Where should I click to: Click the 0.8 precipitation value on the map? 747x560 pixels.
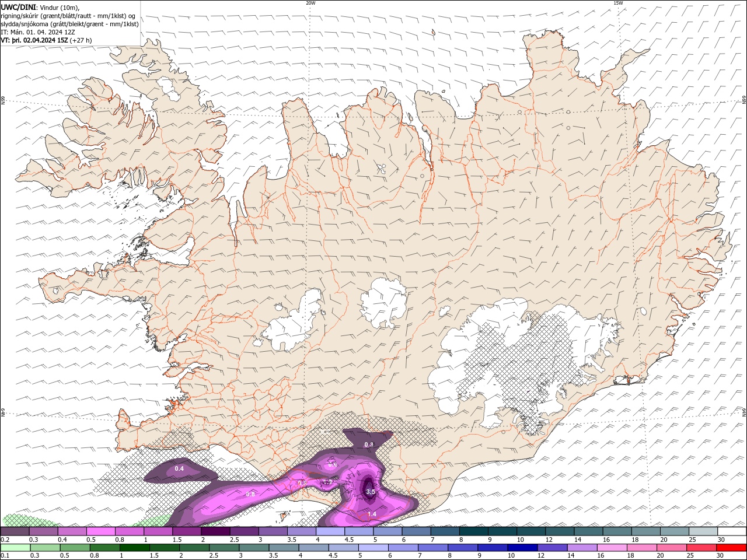click(250, 494)
